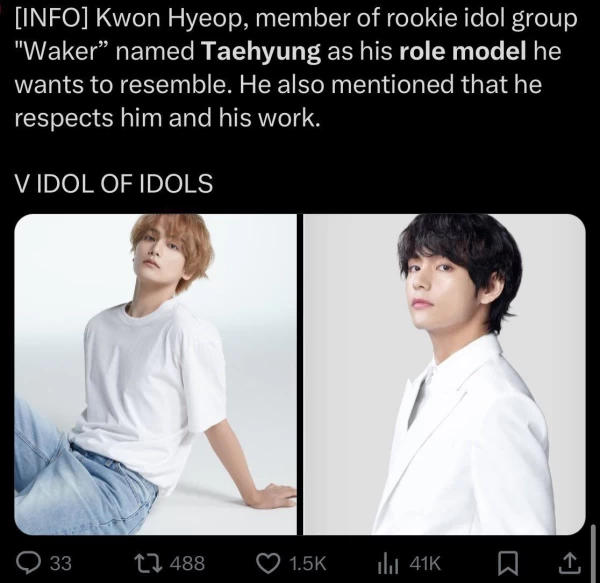Click the bold word Taehyung in the post

[x=260, y=52]
